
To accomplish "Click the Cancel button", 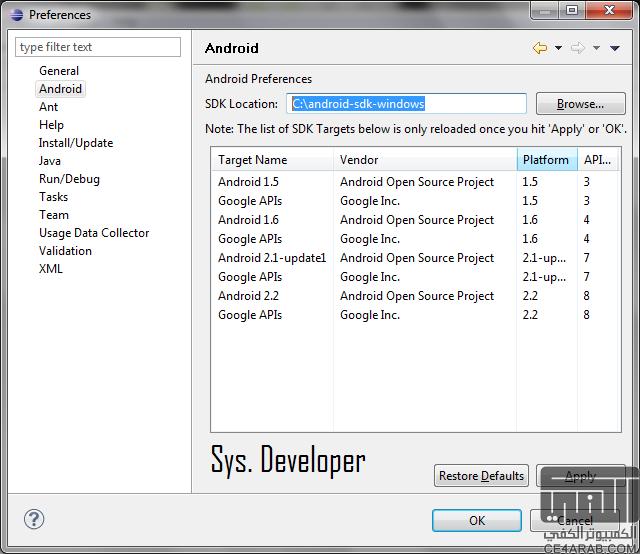I will coord(575,521).
